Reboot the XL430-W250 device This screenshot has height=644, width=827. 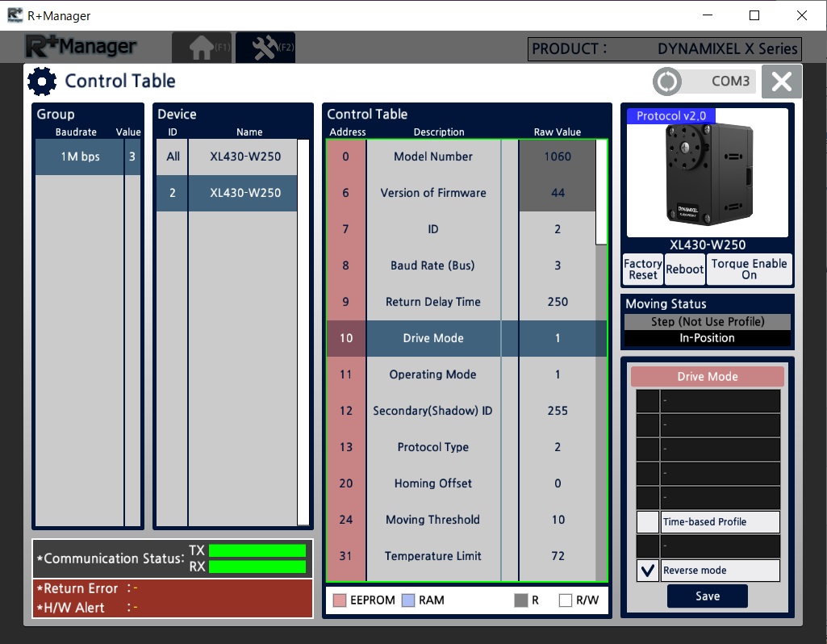[x=685, y=269]
